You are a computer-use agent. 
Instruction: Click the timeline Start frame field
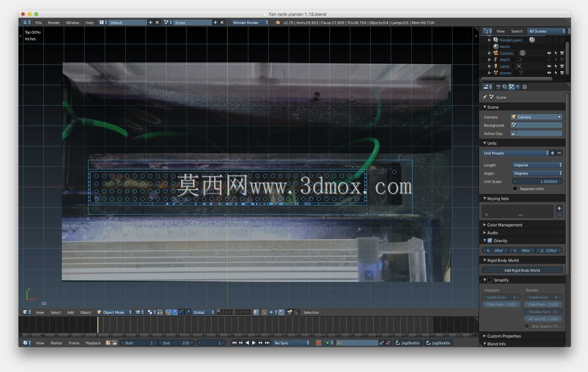click(138, 343)
